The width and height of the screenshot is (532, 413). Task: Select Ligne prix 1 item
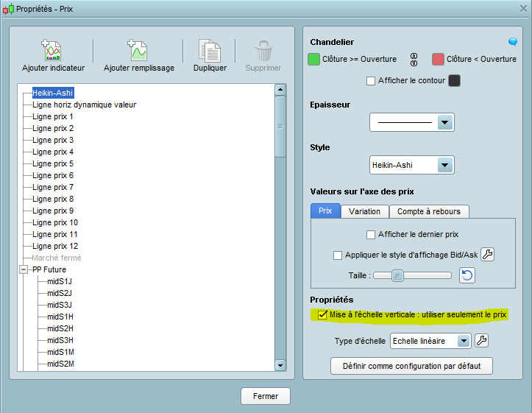coord(52,116)
